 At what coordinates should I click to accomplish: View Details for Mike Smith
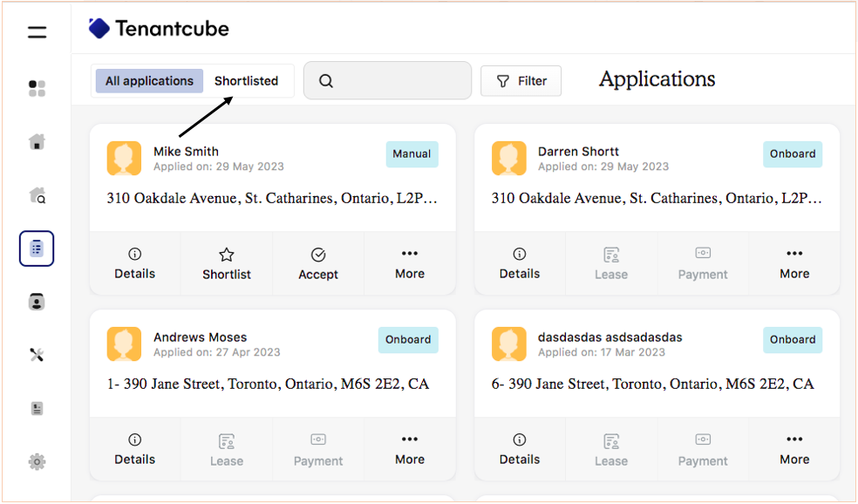(134, 263)
